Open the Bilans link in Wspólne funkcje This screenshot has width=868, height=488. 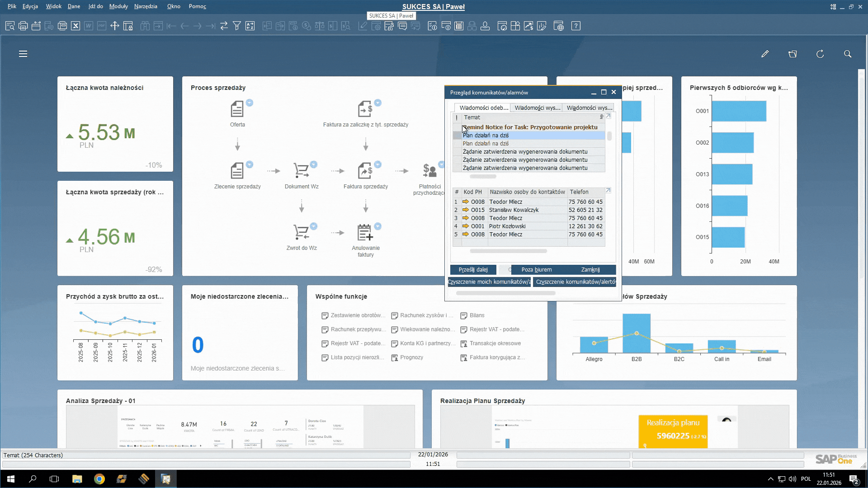coord(476,315)
